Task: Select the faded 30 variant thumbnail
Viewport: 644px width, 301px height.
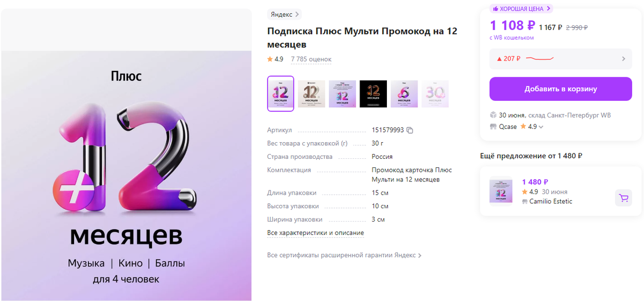Action: (435, 94)
